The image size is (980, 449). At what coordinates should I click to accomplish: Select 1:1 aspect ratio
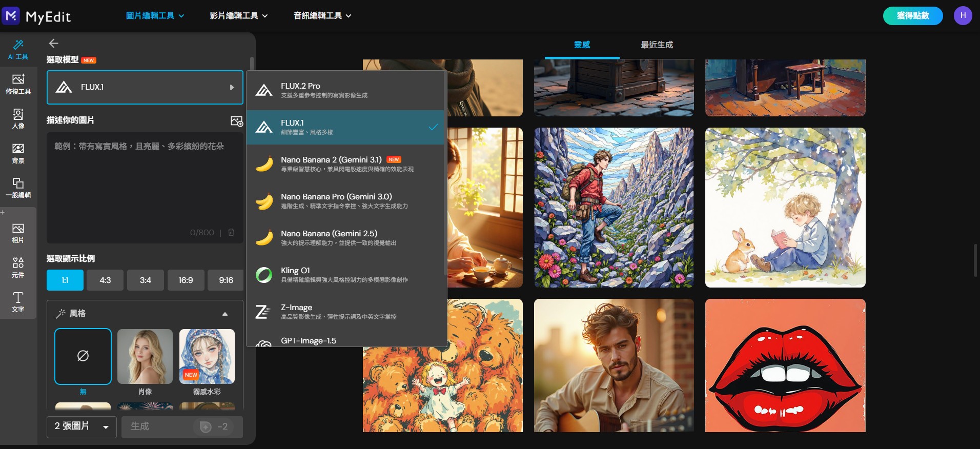pyautogui.click(x=65, y=280)
